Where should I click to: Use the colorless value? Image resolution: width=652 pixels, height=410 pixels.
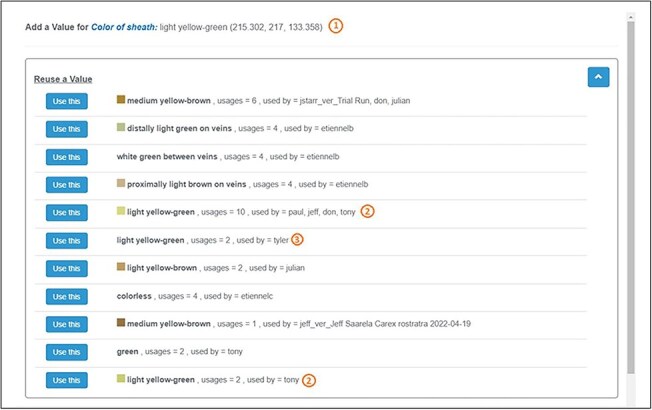point(67,296)
